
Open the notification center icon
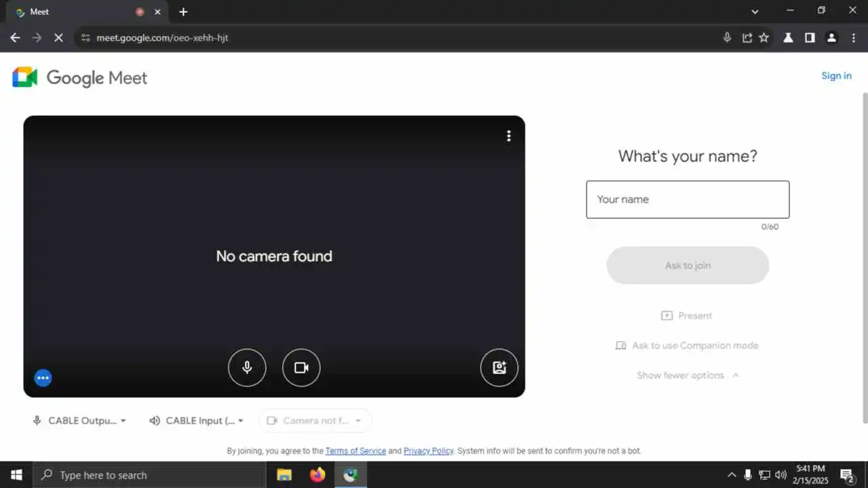(847, 475)
